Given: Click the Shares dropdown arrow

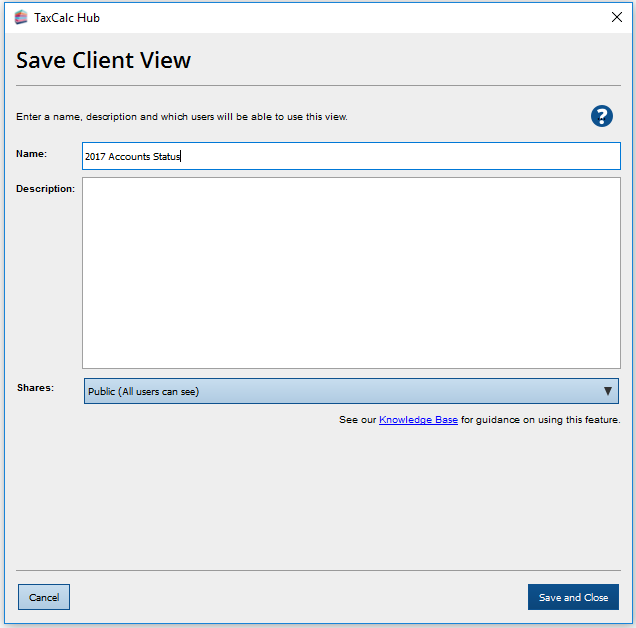Looking at the screenshot, I should coord(607,391).
